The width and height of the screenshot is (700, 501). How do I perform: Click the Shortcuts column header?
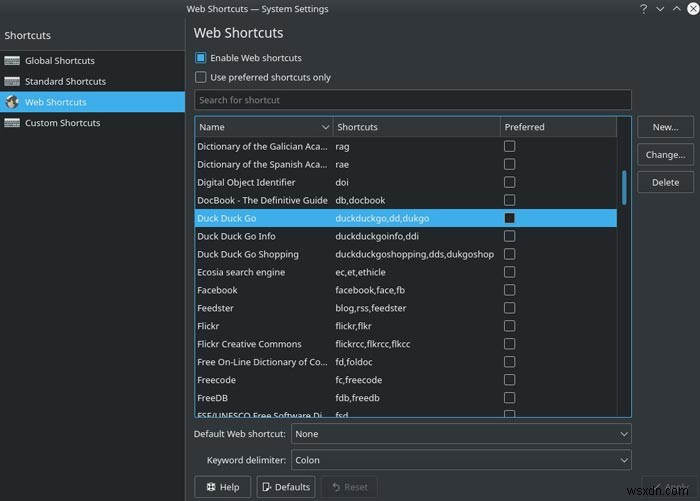click(417, 127)
